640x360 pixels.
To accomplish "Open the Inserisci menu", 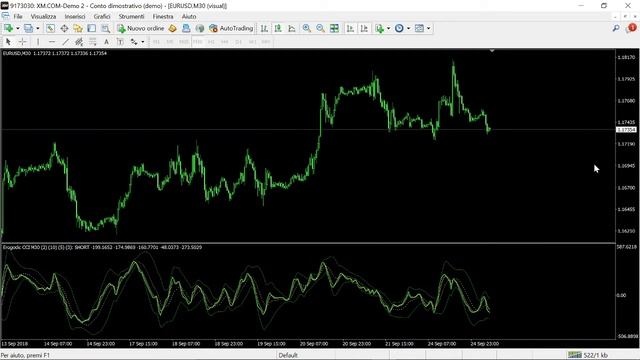I will pos(75,16).
